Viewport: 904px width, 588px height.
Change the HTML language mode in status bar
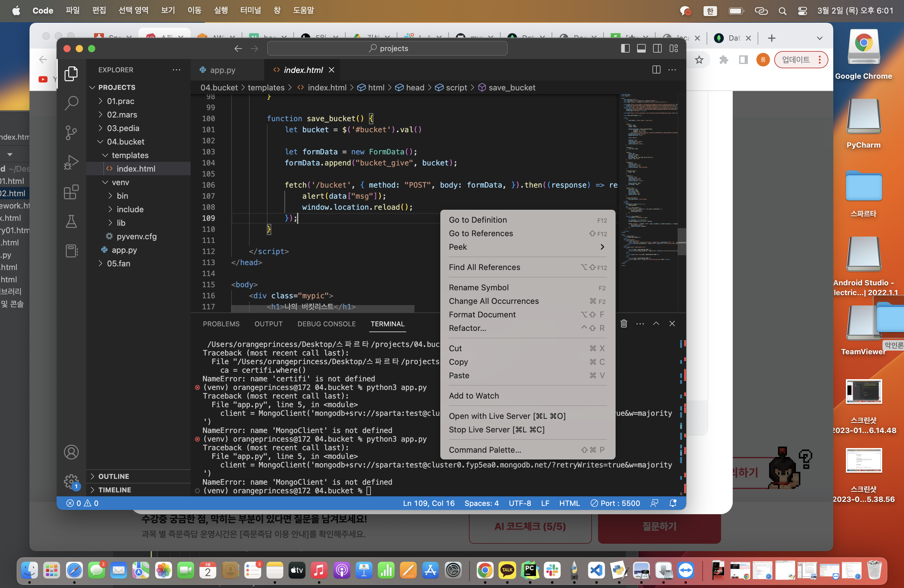569,503
